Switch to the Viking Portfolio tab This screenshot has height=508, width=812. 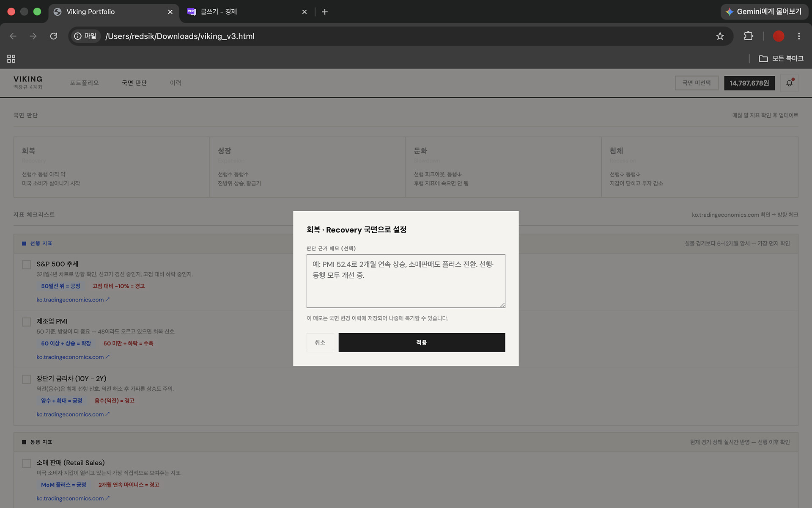click(x=114, y=12)
